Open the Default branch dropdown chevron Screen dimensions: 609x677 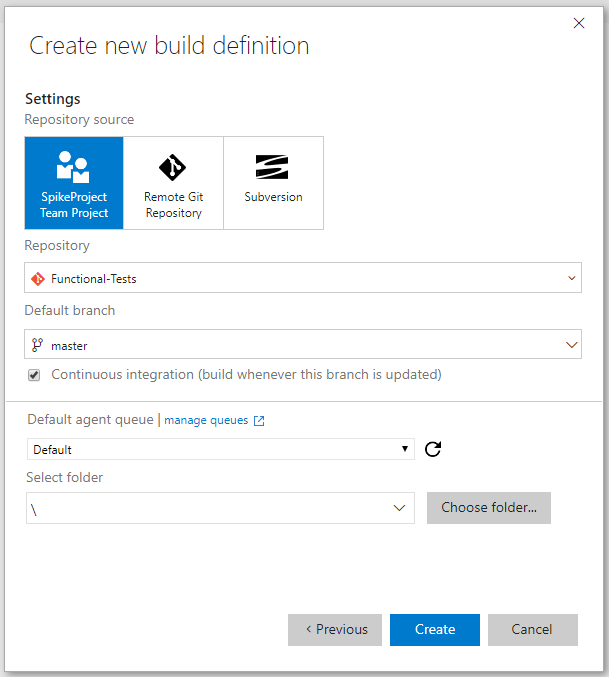pos(572,345)
